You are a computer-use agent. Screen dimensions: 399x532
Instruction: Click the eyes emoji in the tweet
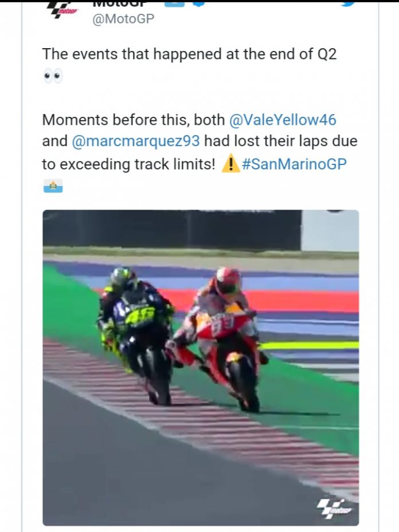coord(53,77)
